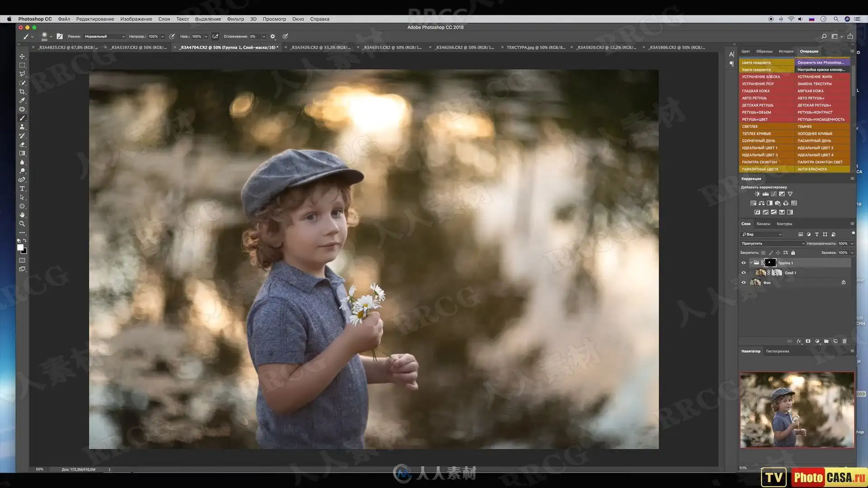Image resolution: width=868 pixels, height=488 pixels.
Task: Select the Crop tool
Action: [22, 91]
